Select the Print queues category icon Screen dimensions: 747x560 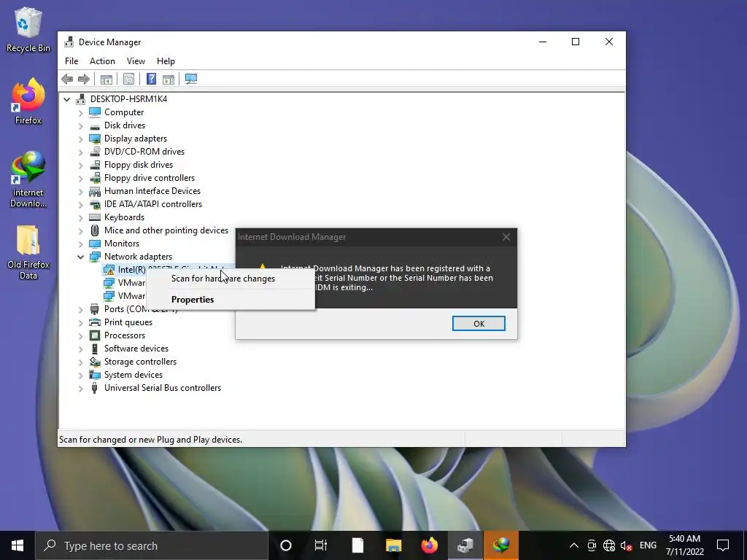pyautogui.click(x=95, y=322)
